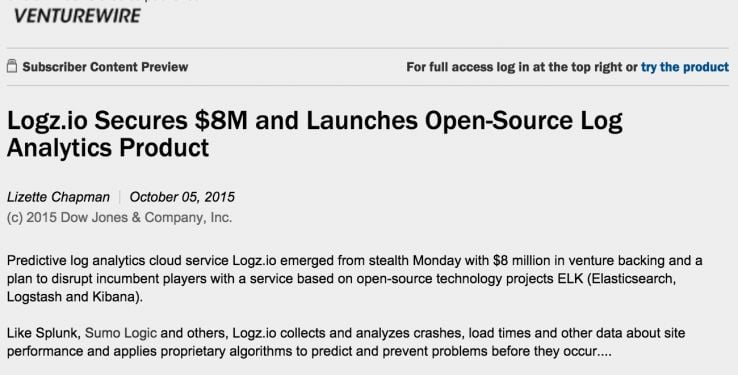Screen dimensions: 738x375
Task: Click the lock icon beside Subscriber Content Preview
Action: 12,66
